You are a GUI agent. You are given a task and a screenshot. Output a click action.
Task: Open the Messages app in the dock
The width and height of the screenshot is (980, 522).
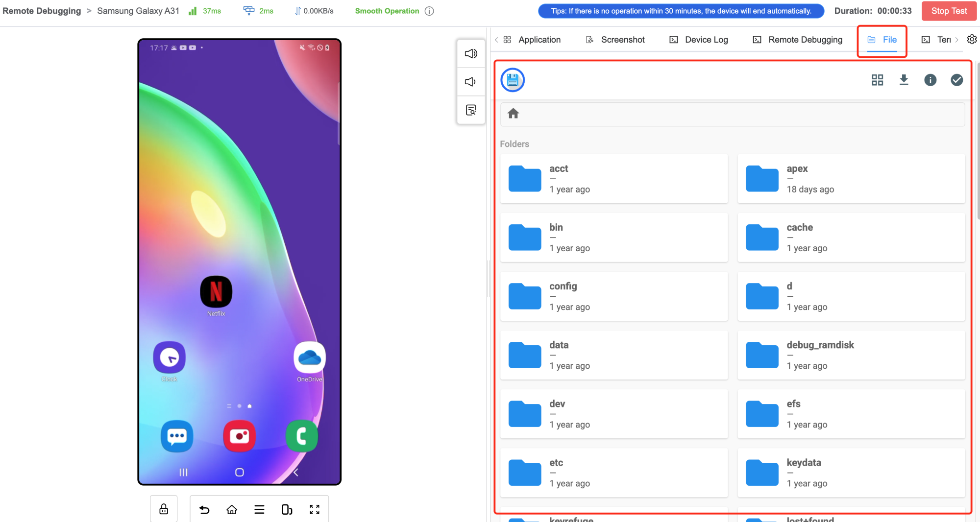pyautogui.click(x=177, y=436)
